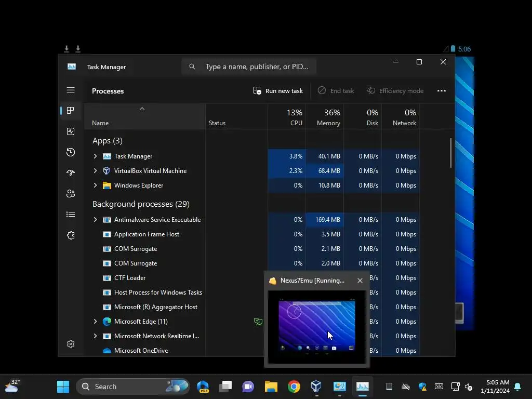Click the 169.4 MB memory cell
Viewport: 532px width, 399px height.
[325, 220]
